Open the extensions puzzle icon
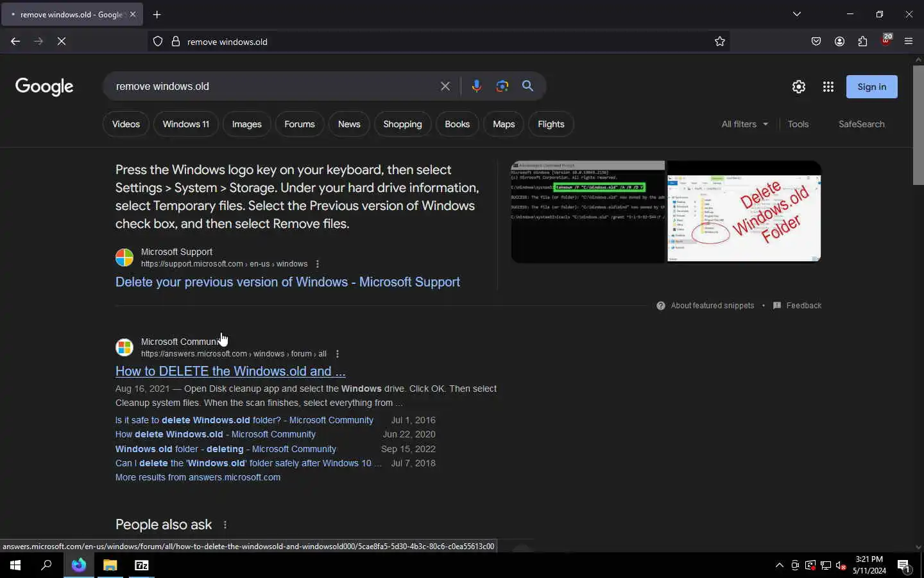The image size is (924, 578). tap(862, 41)
